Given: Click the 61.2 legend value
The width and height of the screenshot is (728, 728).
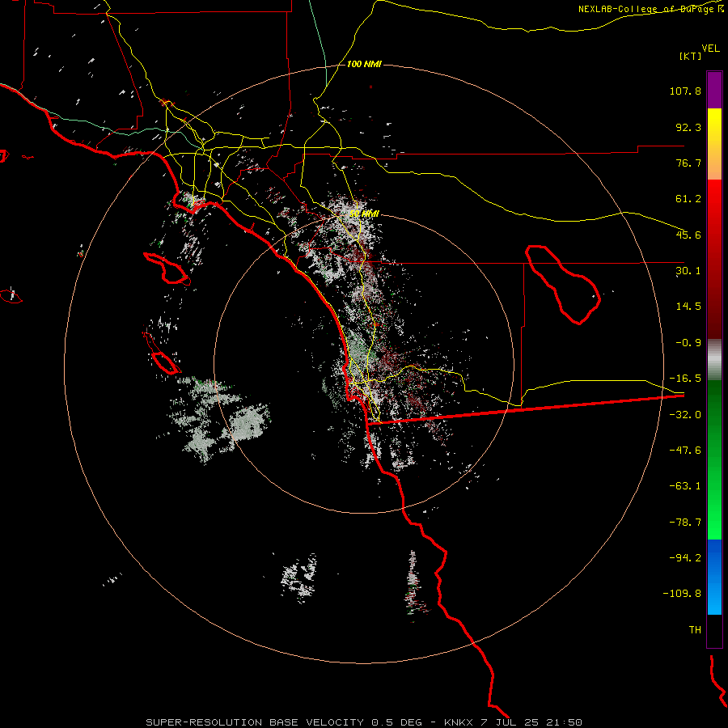Looking at the screenshot, I should click(688, 199).
